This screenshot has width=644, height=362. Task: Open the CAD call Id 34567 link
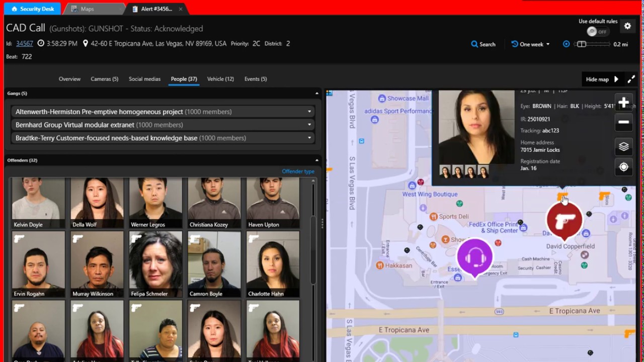[x=25, y=44]
